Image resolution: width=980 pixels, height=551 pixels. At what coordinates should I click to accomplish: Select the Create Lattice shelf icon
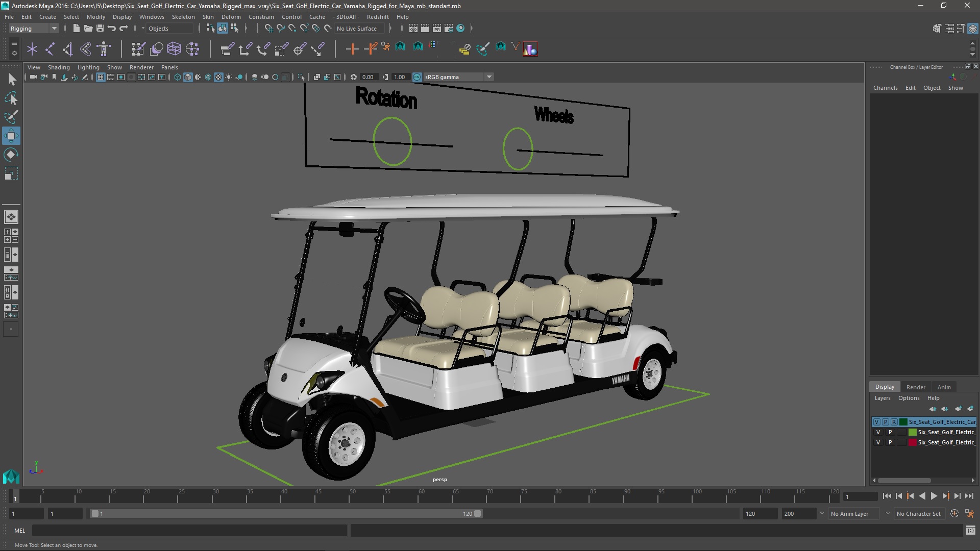(x=174, y=49)
